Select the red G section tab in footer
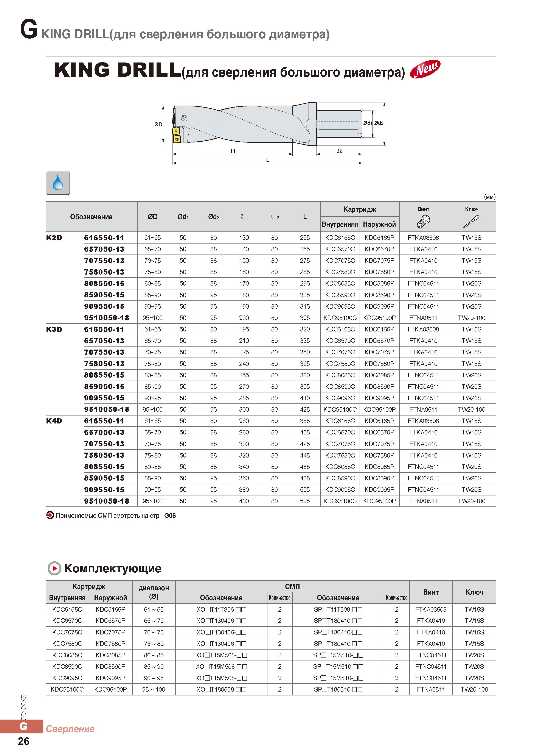The width and height of the screenshot is (534, 756). (22, 726)
